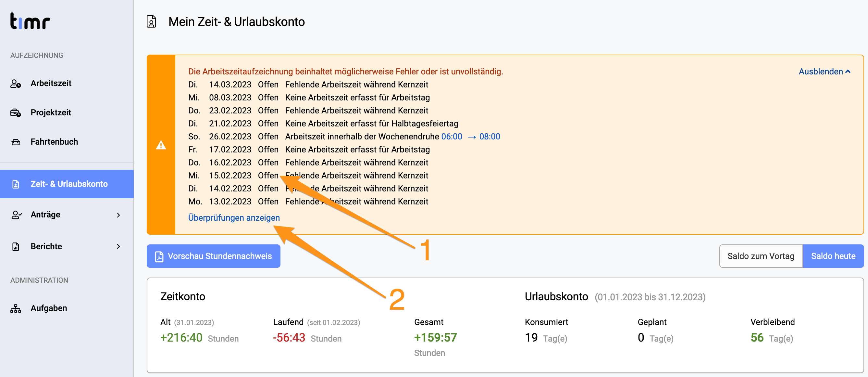Screen dimensions: 868x377
Task: Click the Fahrtenbuch car icon
Action: (16, 142)
